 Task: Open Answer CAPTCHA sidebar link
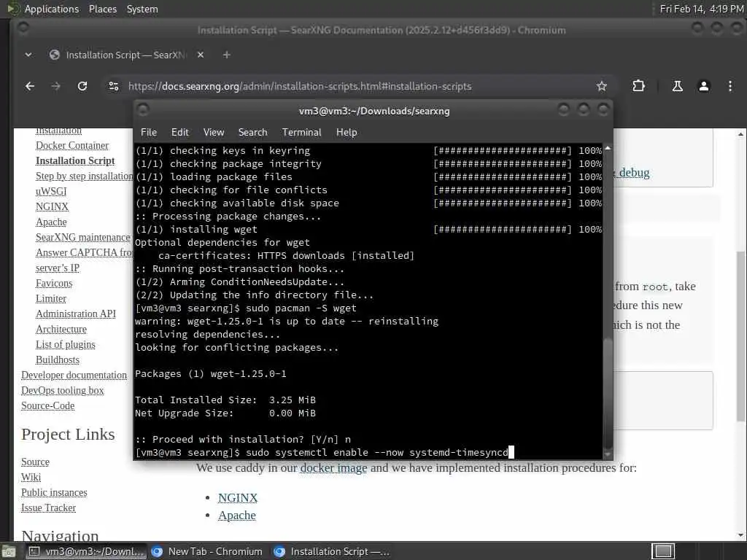click(x=85, y=252)
